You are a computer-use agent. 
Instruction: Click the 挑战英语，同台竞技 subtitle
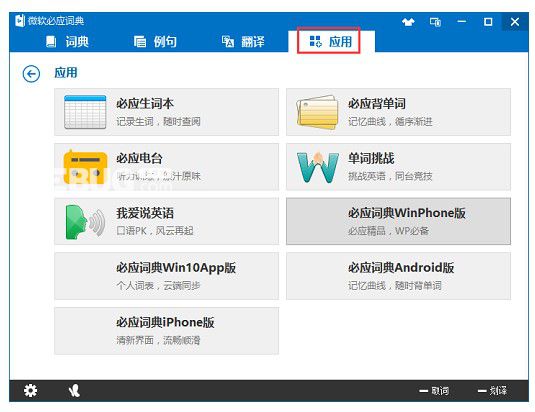390,176
